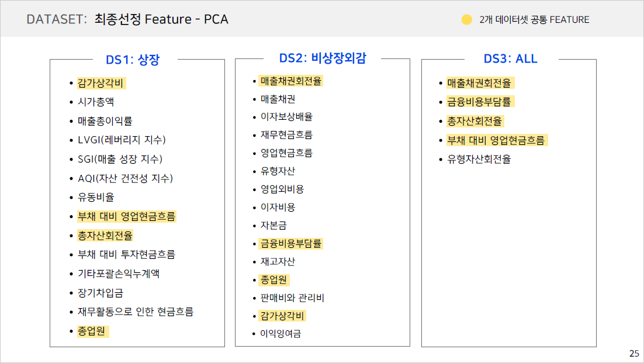The image size is (644, 363).
Task: Select '재무활동으로 인한 현금흐름' item
Action: (x=136, y=312)
